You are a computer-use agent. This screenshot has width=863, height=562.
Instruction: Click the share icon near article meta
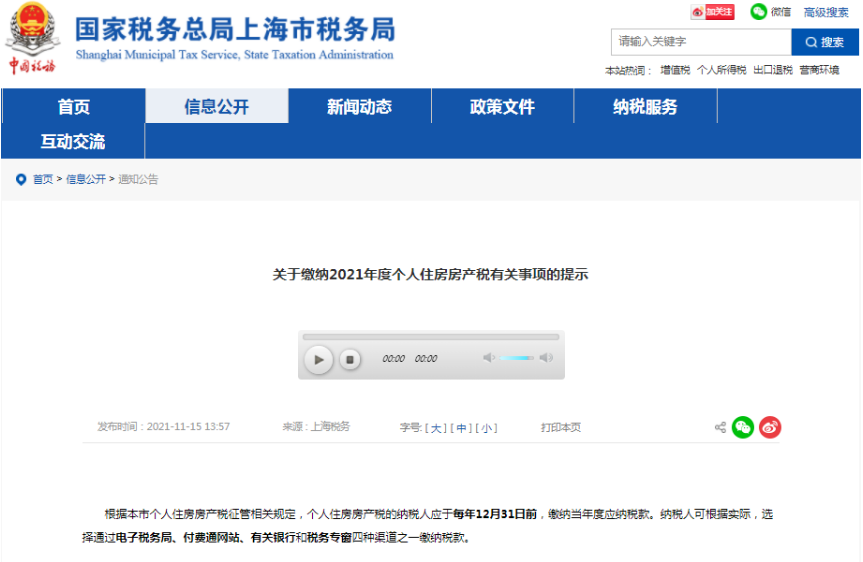click(720, 427)
